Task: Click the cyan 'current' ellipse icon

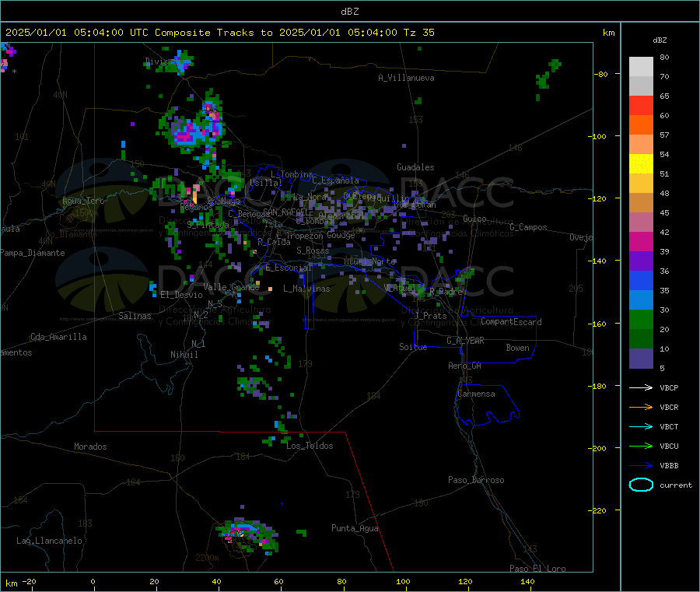Action: tap(641, 485)
